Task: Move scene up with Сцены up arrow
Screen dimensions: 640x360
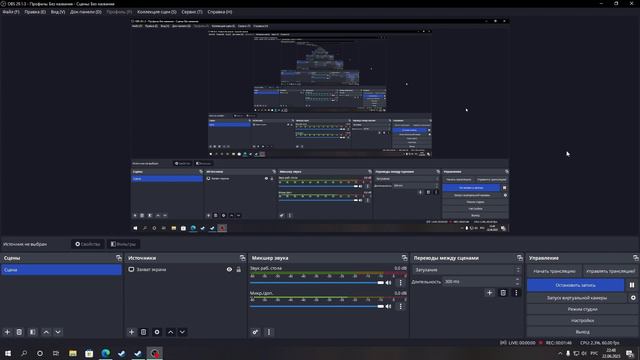Action: point(46,332)
